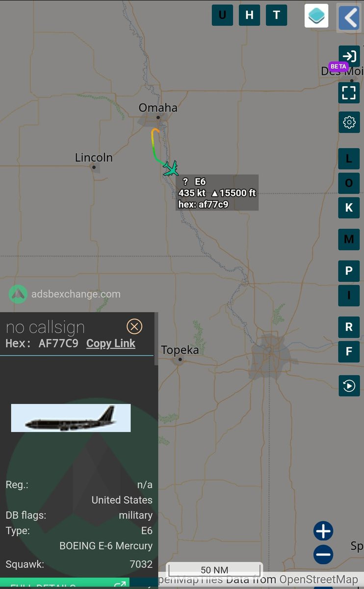Toggle fullscreen map view icon
Screen dimensions: 364x589
tap(349, 92)
